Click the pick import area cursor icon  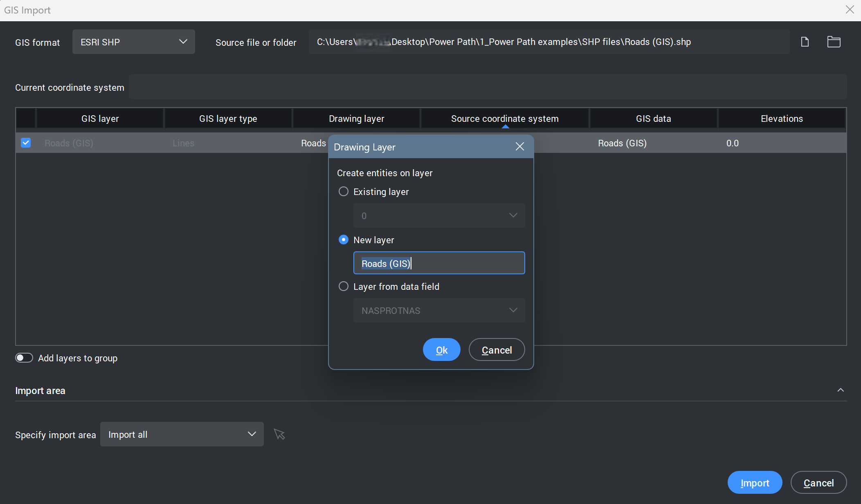click(x=279, y=434)
